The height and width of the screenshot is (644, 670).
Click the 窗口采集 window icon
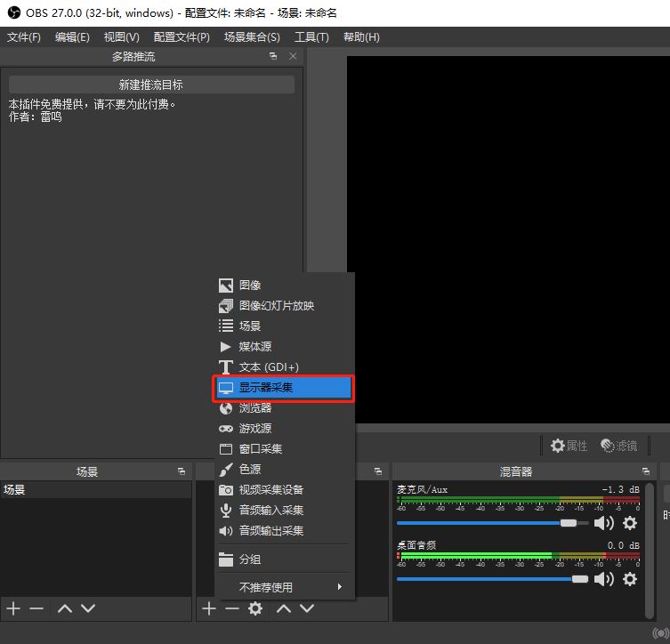pos(226,449)
